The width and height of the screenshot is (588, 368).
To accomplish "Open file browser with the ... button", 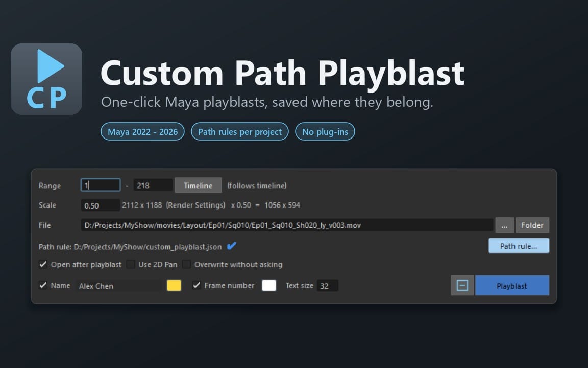I will tap(504, 225).
